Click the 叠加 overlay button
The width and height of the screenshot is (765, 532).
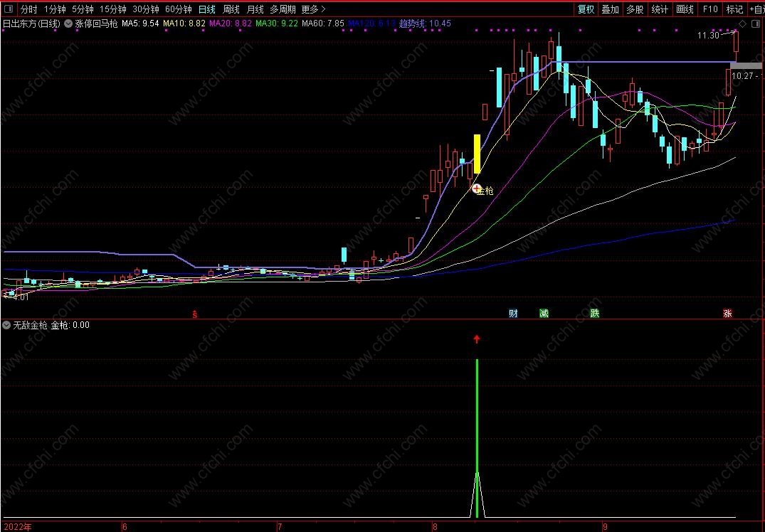pos(610,9)
